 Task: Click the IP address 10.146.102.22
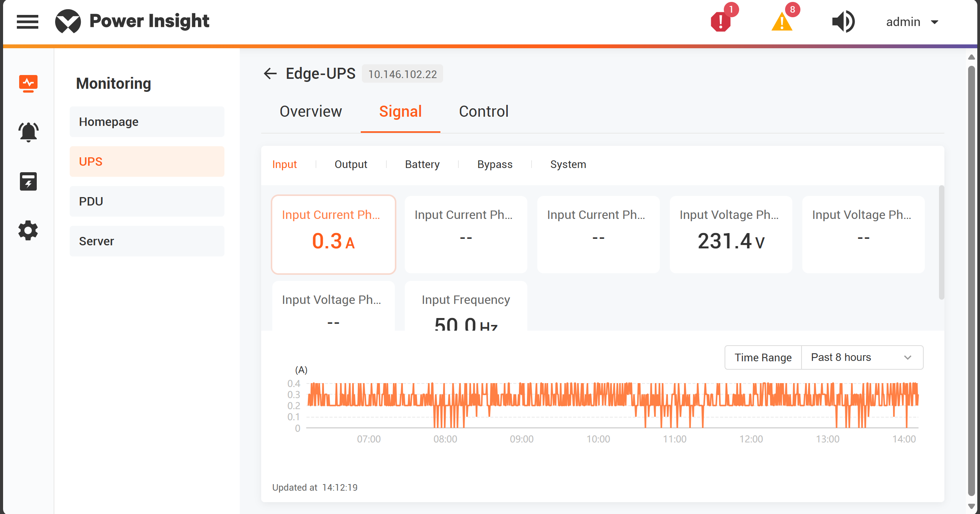[x=402, y=74]
